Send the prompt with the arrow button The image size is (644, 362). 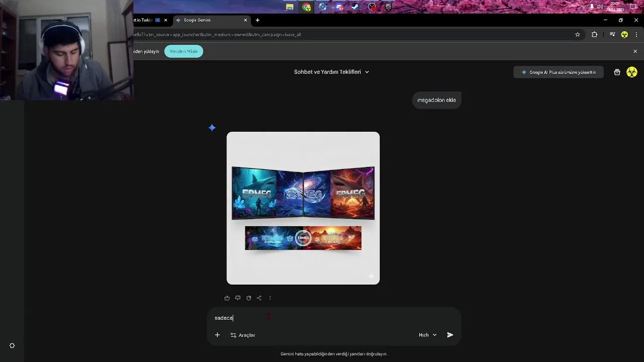(x=450, y=335)
